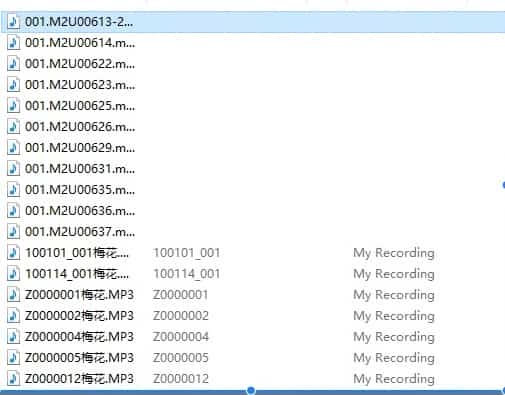Click audio file icon for Z0000012梅花.MP3
Viewport: 505px width, 395px height.
coord(13,379)
